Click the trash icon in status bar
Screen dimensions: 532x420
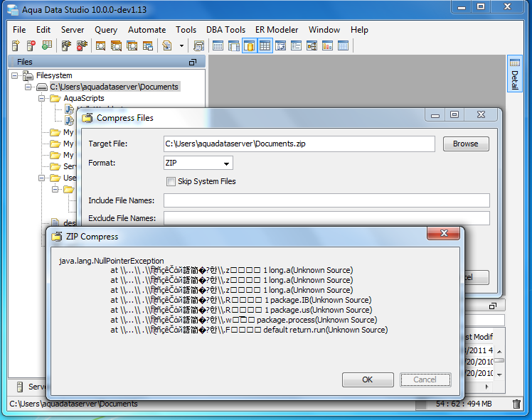pos(517,404)
